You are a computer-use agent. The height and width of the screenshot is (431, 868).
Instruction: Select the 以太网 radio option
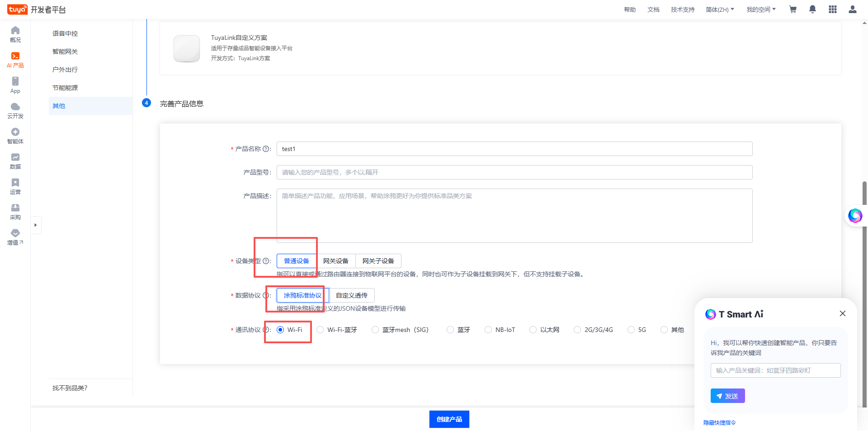533,330
